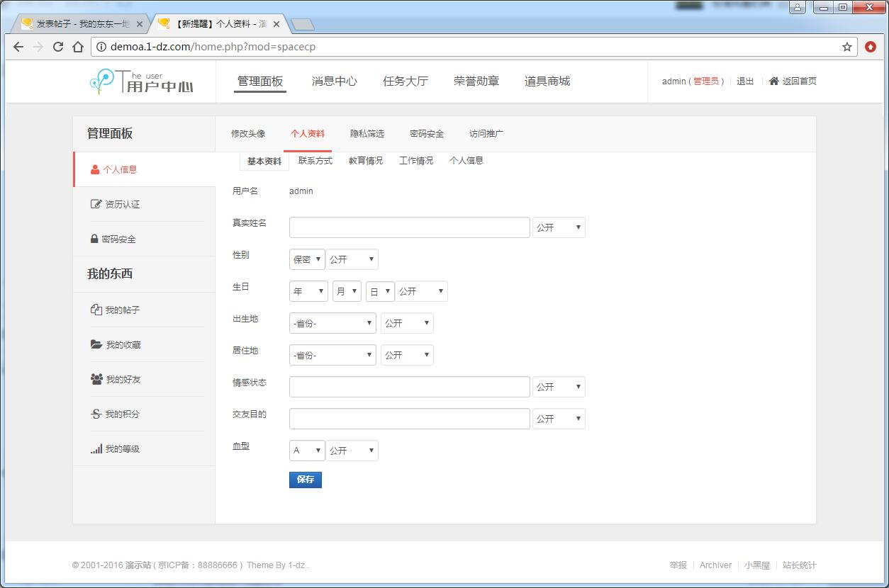Click the 小黑屋 footer link
This screenshot has height=588, width=889.
[x=757, y=565]
